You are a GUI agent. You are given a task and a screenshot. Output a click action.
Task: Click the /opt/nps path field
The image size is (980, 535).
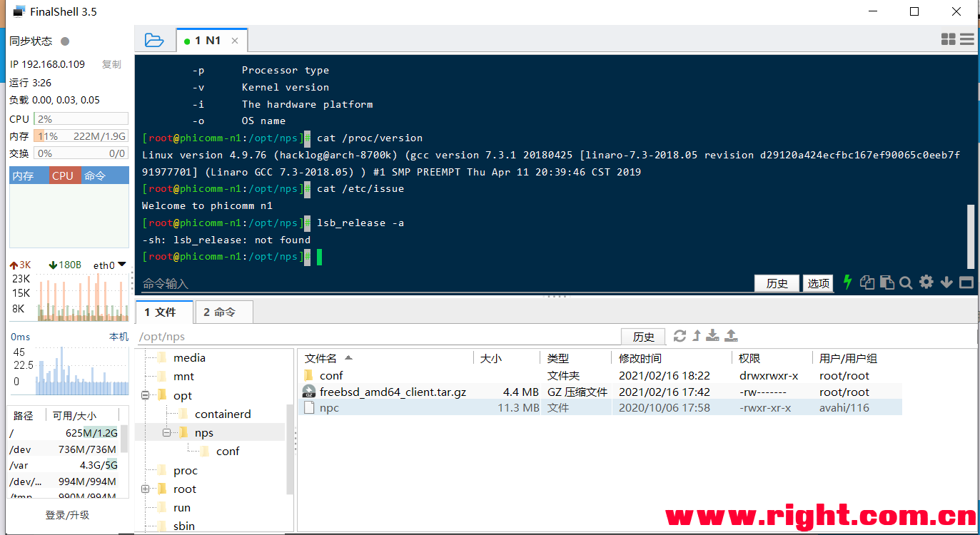378,337
